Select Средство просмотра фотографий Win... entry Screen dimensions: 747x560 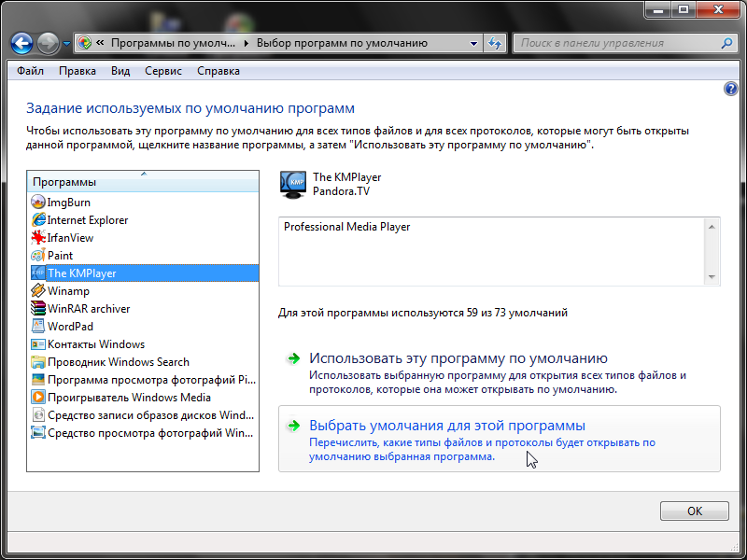click(x=143, y=433)
